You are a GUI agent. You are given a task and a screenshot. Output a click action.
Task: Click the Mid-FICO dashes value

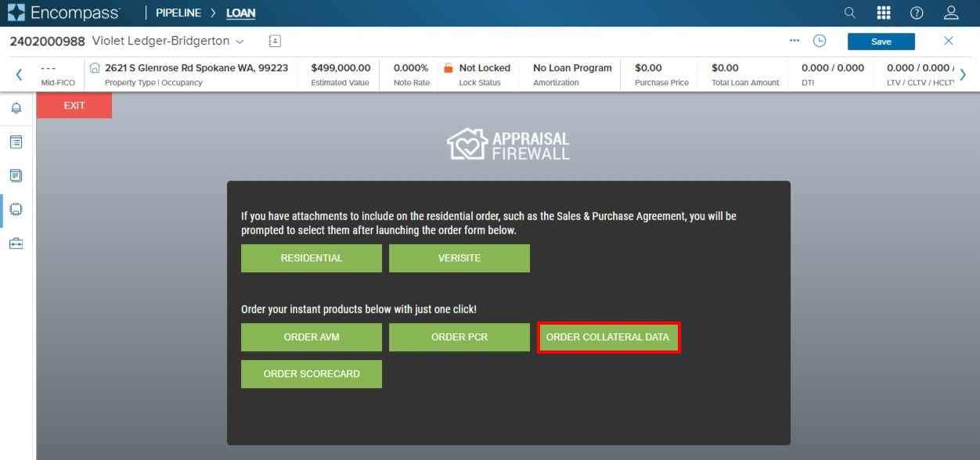pyautogui.click(x=49, y=68)
